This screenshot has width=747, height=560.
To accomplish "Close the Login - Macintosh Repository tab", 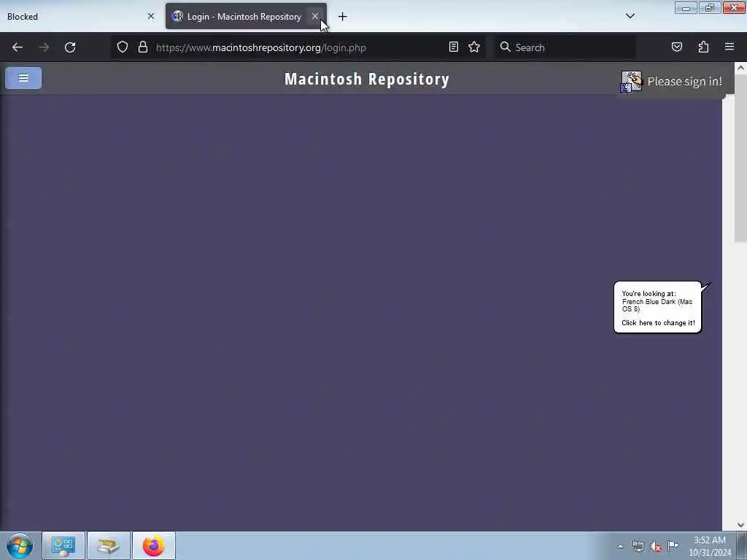I will coord(315,16).
